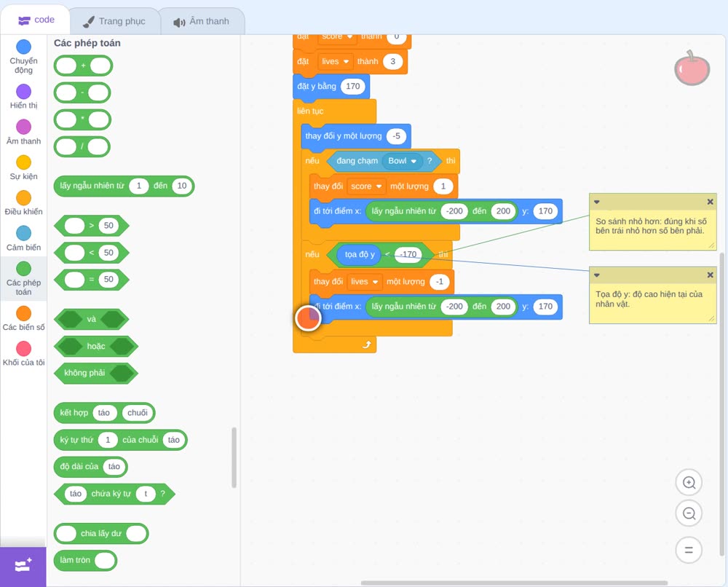Open score dropdown in thay đổi block

click(x=366, y=186)
